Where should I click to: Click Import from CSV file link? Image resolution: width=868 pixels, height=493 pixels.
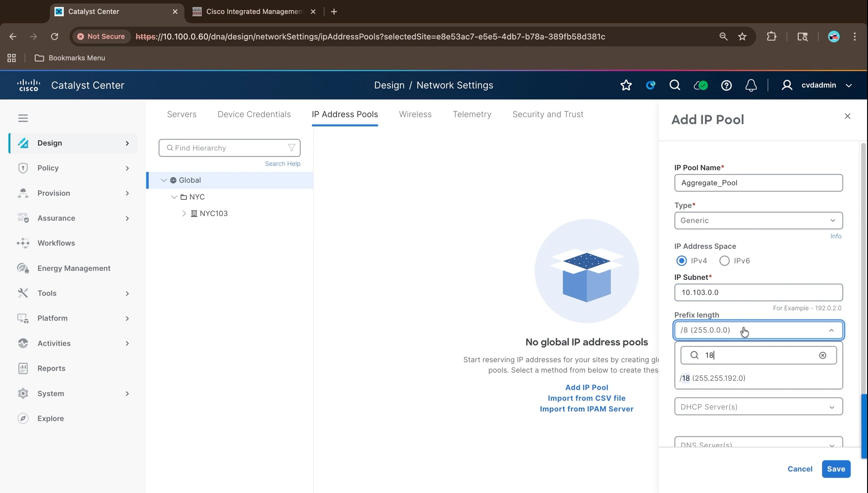click(x=586, y=398)
